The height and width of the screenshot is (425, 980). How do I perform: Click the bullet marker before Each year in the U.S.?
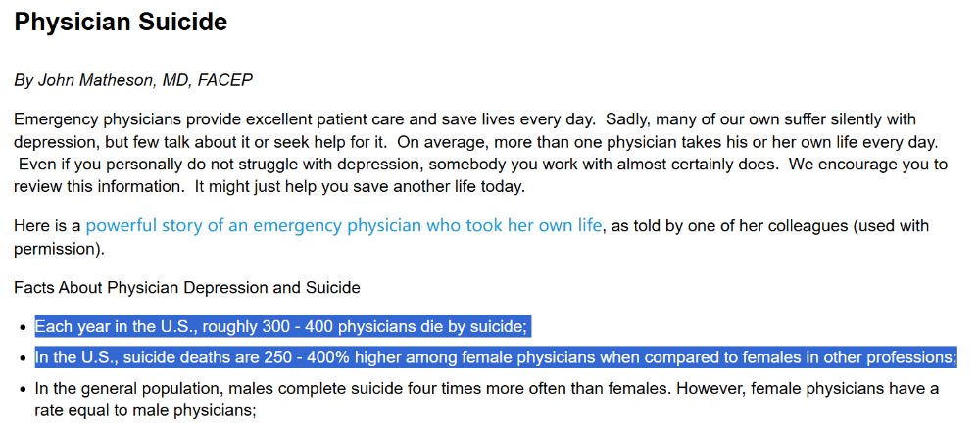(x=22, y=328)
